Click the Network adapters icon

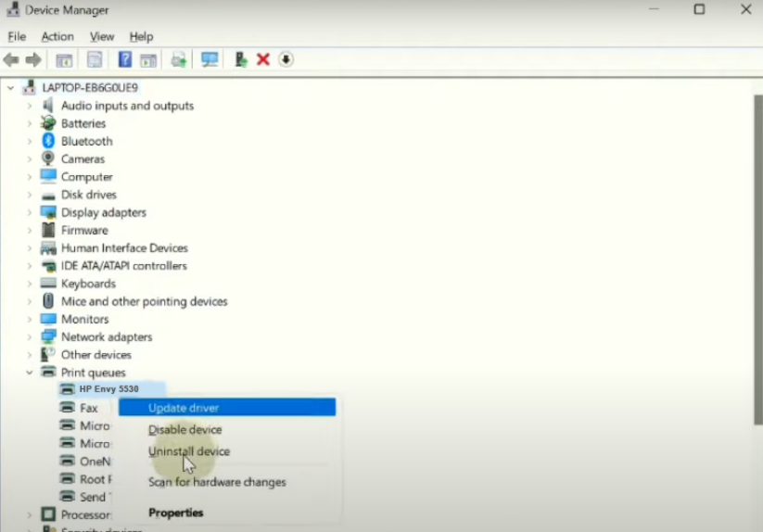pyautogui.click(x=48, y=336)
